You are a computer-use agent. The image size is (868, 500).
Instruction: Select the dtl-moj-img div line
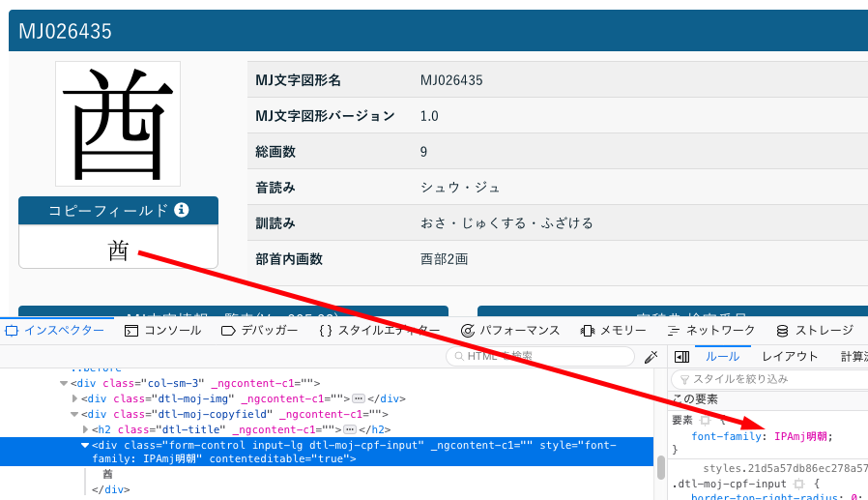[244, 398]
